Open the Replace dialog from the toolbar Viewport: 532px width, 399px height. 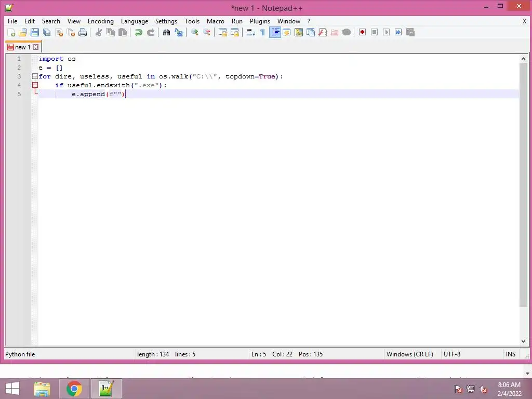(179, 32)
